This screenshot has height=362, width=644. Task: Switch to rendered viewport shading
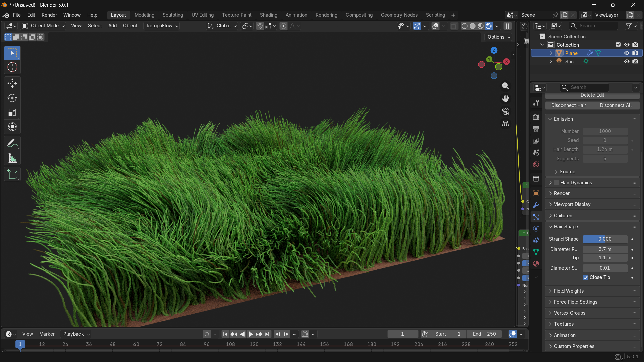(x=489, y=26)
